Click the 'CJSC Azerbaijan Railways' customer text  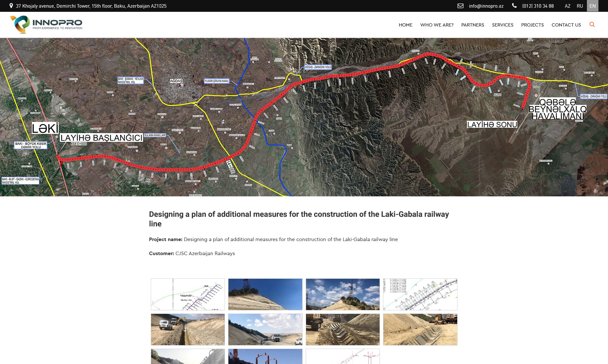click(205, 254)
